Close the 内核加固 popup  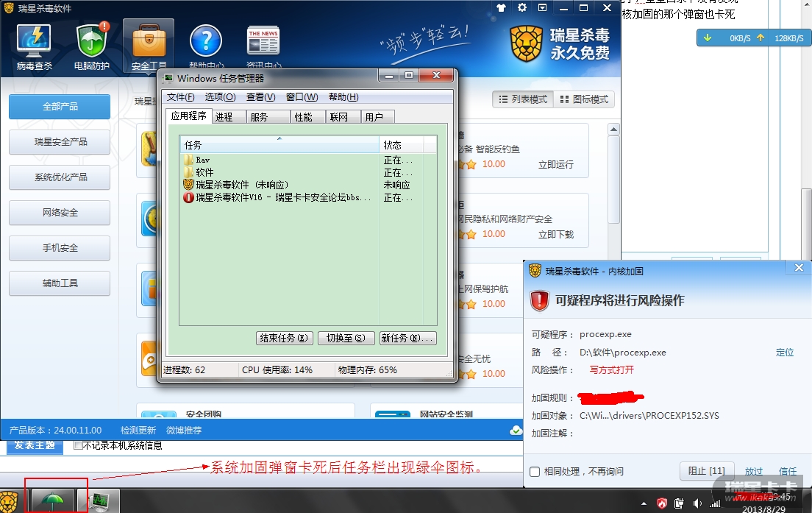[x=799, y=268]
